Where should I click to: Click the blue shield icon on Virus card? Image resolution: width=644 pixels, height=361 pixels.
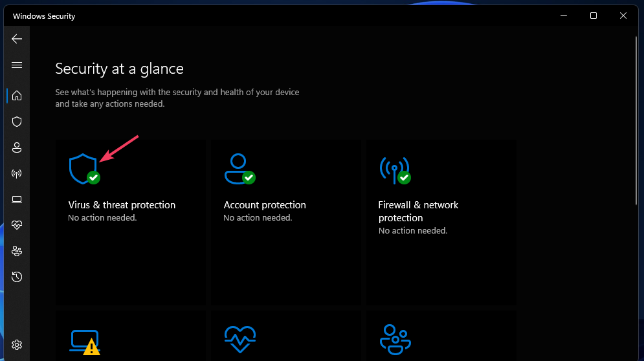(x=84, y=169)
